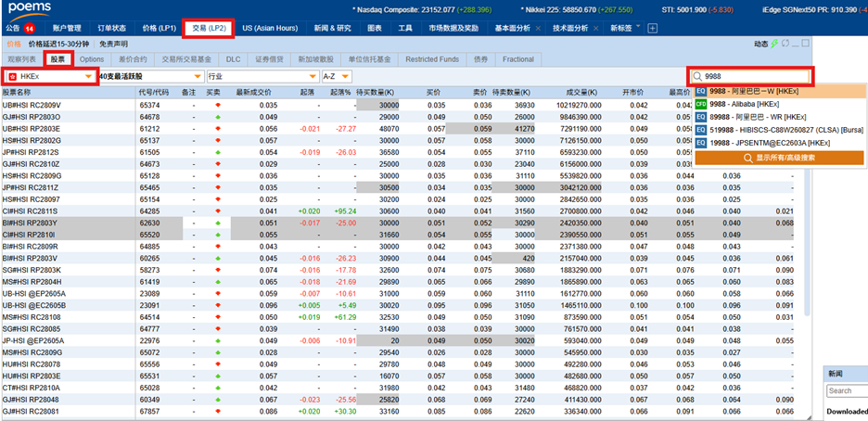The image size is (868, 421).
Task: Click the search box containing 9988
Action: point(753,76)
